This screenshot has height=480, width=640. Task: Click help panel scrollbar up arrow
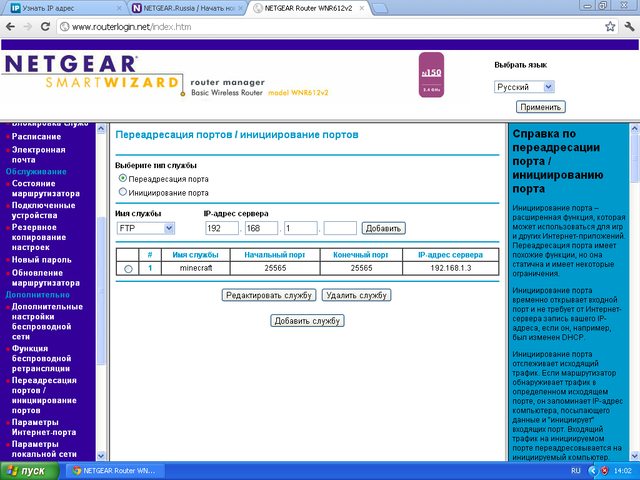click(635, 129)
